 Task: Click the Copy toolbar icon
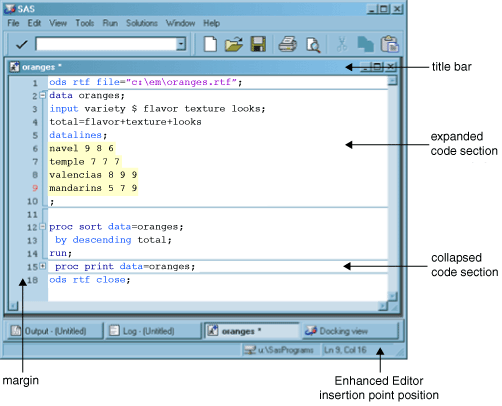coord(365,44)
